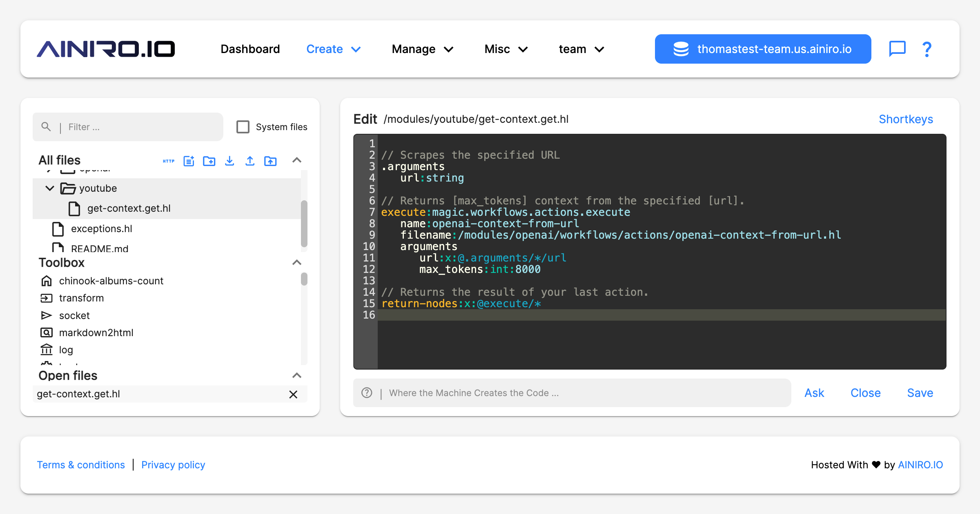Image resolution: width=980 pixels, height=514 pixels.
Task: Click the AINIRO.IO logo
Action: pyautogui.click(x=106, y=49)
